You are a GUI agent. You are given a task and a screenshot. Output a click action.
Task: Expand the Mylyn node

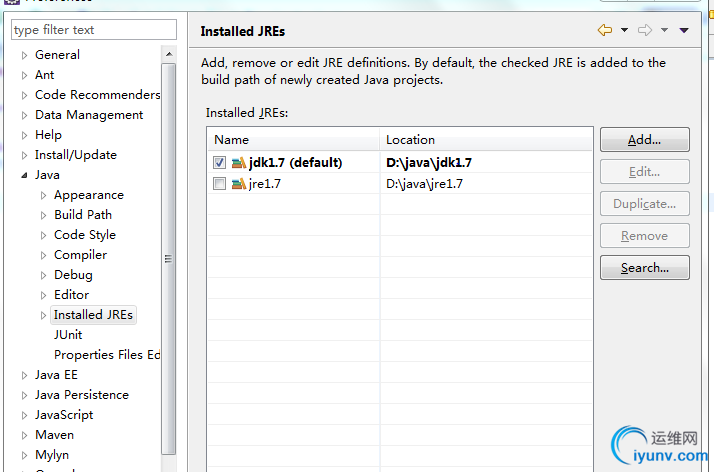click(x=24, y=455)
